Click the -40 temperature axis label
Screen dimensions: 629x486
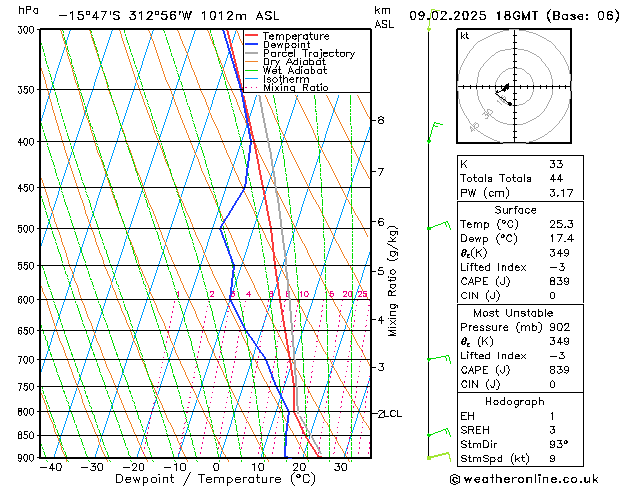[51, 467]
